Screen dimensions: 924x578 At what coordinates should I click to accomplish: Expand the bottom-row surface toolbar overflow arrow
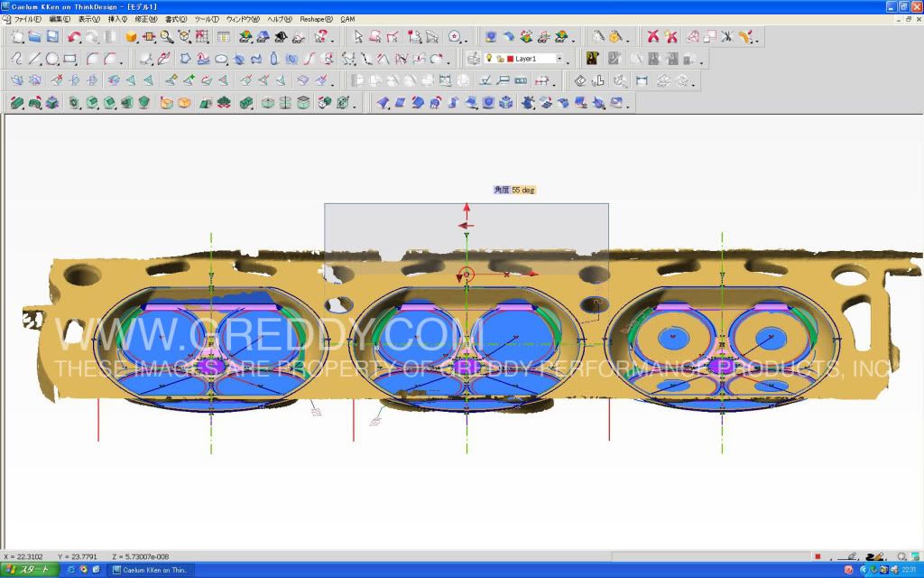click(x=628, y=107)
